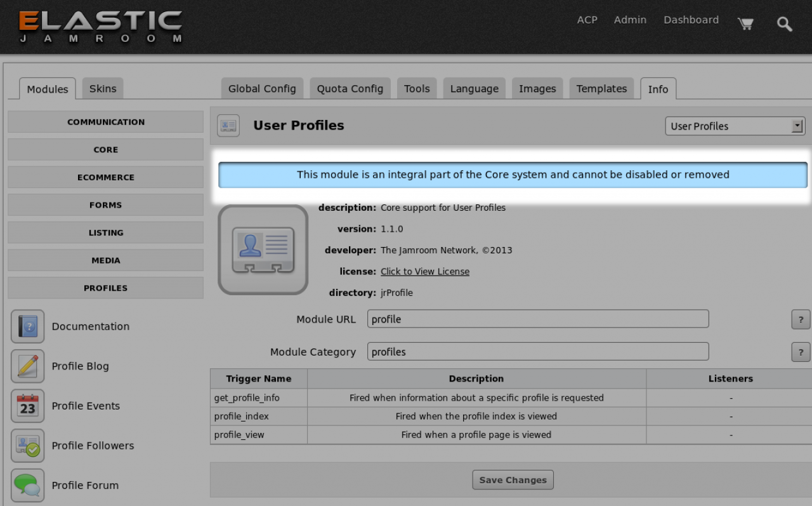Click into the Module Category input field
The width and height of the screenshot is (812, 506).
click(x=537, y=352)
